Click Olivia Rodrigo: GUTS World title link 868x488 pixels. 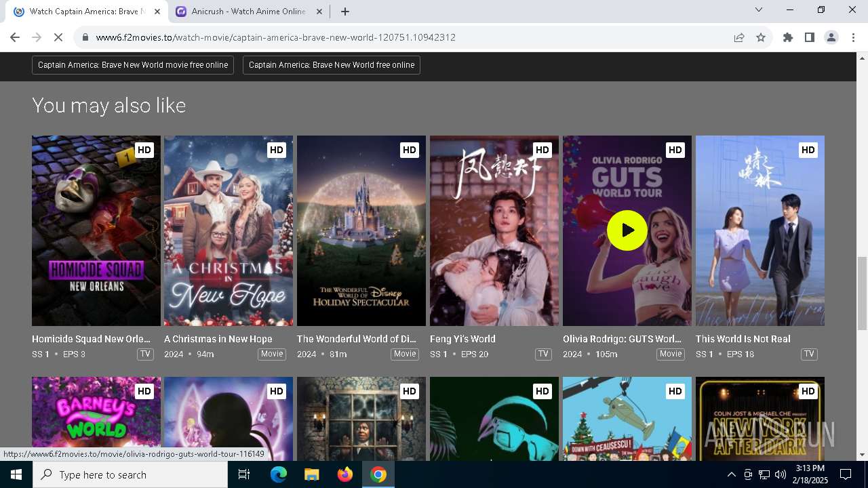623,339
